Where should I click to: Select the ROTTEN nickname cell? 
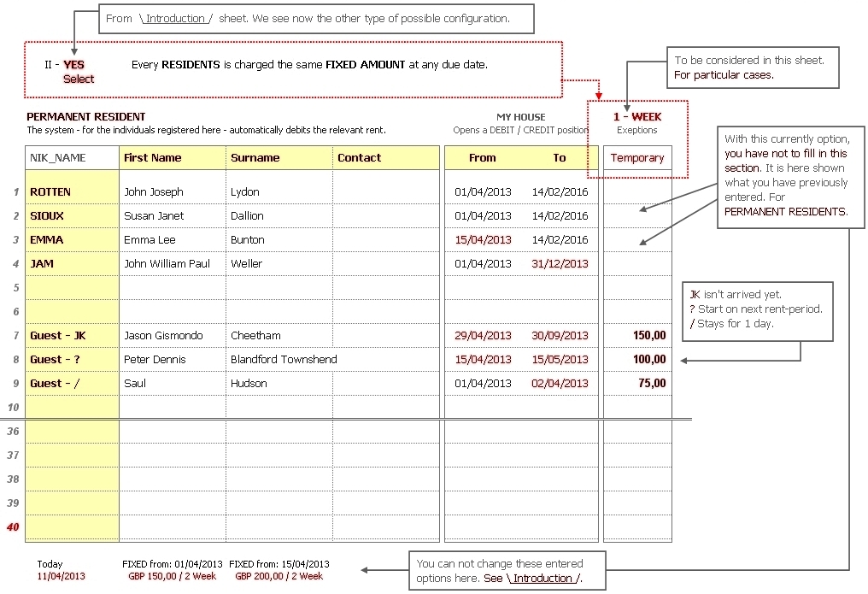pyautogui.click(x=72, y=192)
